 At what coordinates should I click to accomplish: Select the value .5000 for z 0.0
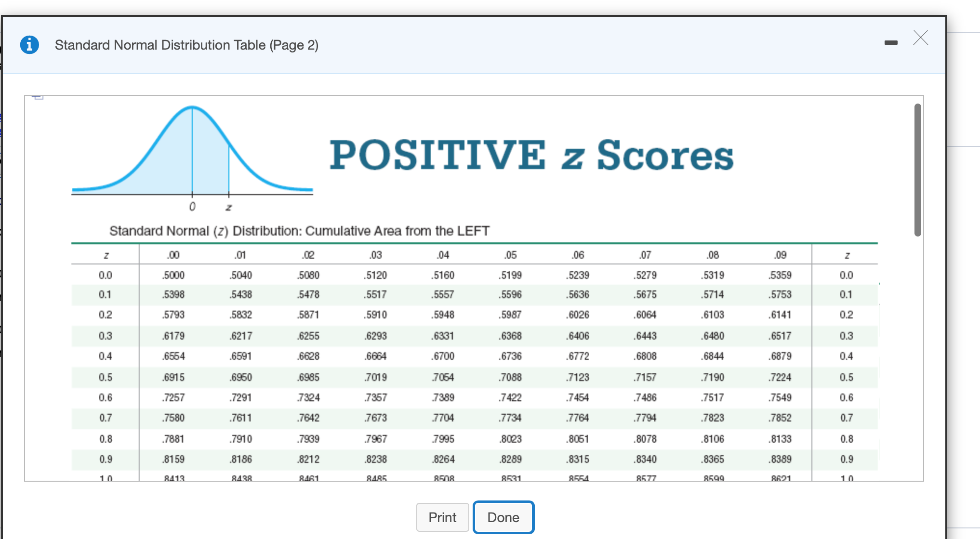click(x=174, y=275)
